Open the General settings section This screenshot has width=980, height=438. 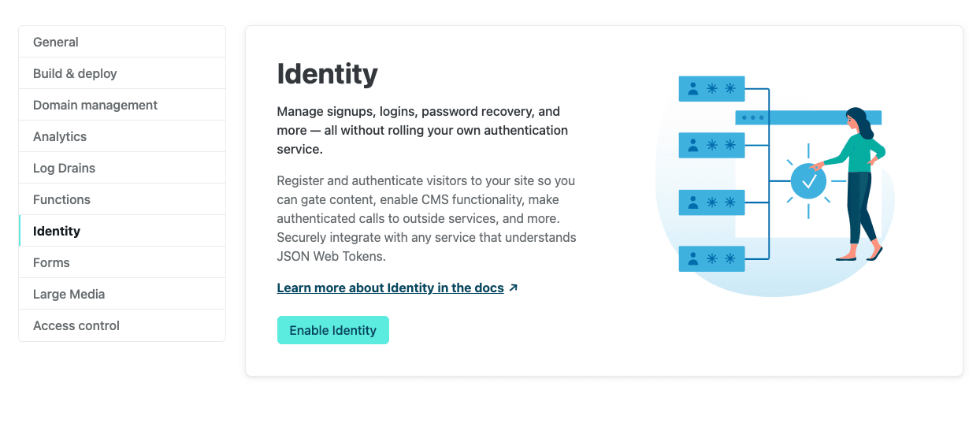coord(122,42)
